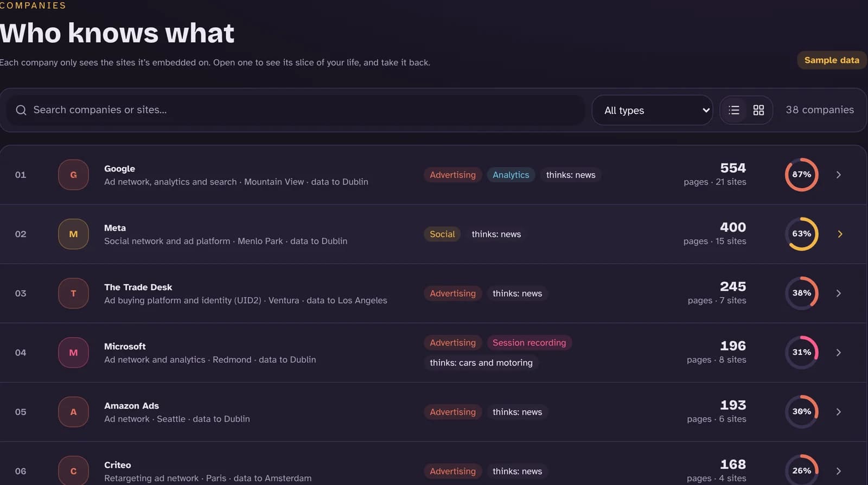Viewport: 868px width, 485px height.
Task: Open the Google company name
Action: pos(119,169)
